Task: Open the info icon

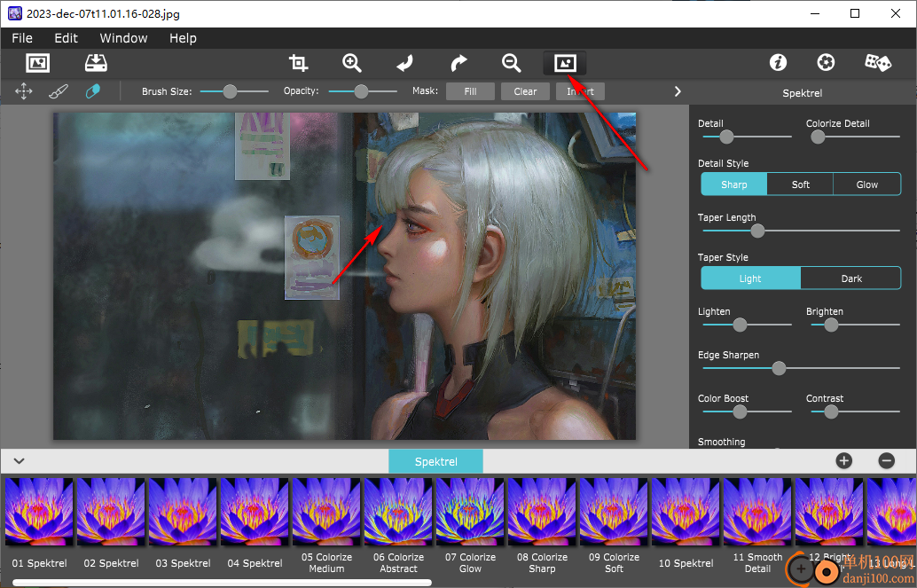Action: 778,63
